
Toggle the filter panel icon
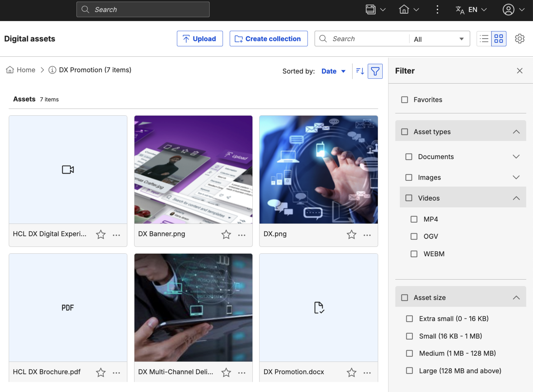coord(375,71)
